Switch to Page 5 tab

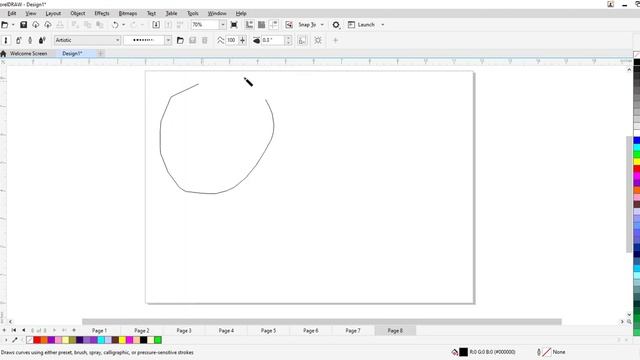268,331
